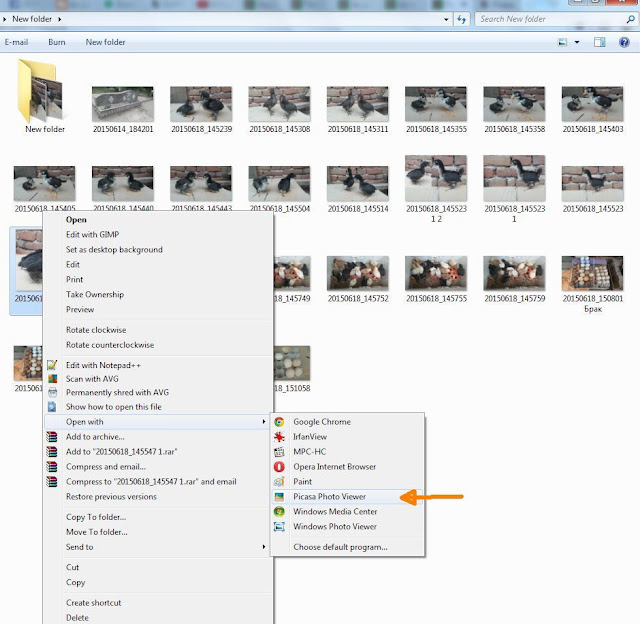Click the change view icon

click(x=562, y=42)
